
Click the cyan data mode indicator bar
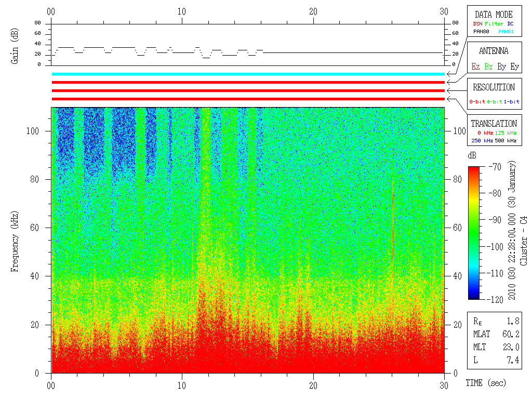click(248, 74)
